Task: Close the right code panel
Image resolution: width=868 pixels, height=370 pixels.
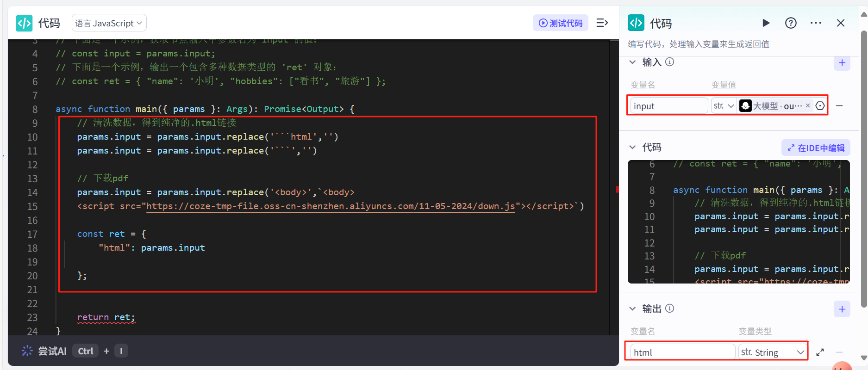Action: [841, 23]
